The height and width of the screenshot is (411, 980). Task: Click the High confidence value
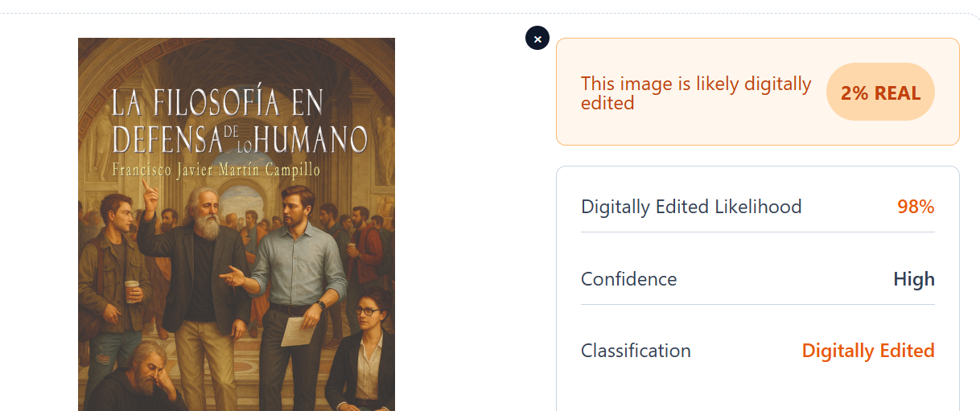[913, 279]
